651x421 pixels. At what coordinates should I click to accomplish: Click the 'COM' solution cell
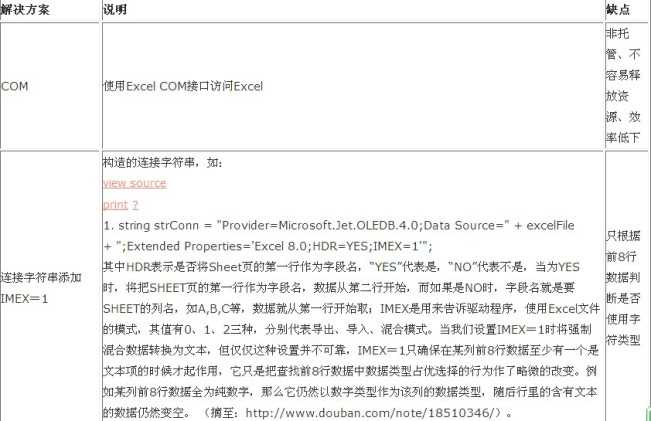coord(15,86)
